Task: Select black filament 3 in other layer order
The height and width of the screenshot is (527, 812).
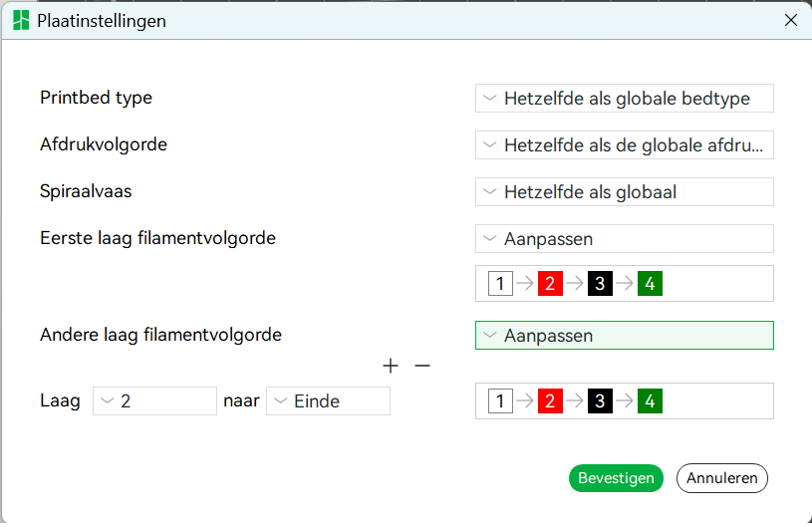Action: point(600,401)
